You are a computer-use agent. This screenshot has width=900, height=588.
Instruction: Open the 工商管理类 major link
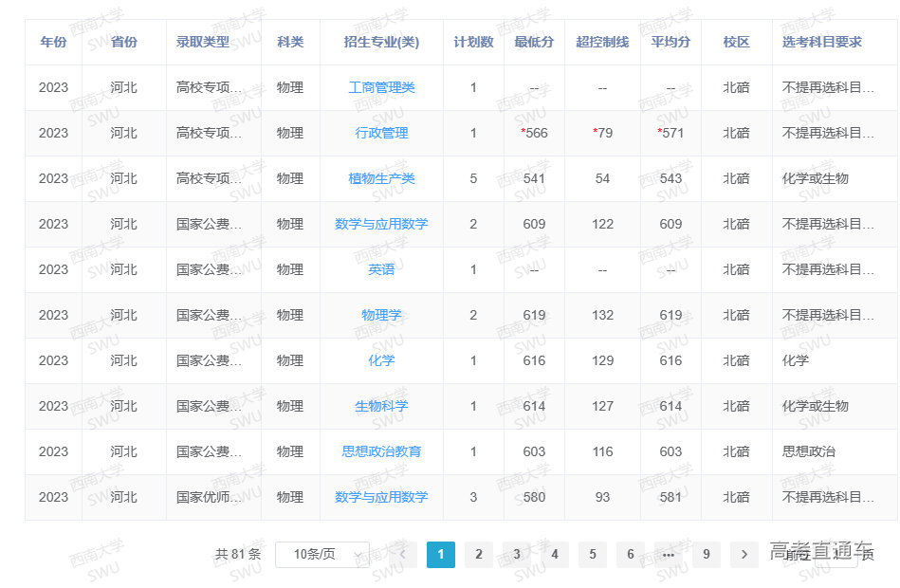tap(381, 88)
